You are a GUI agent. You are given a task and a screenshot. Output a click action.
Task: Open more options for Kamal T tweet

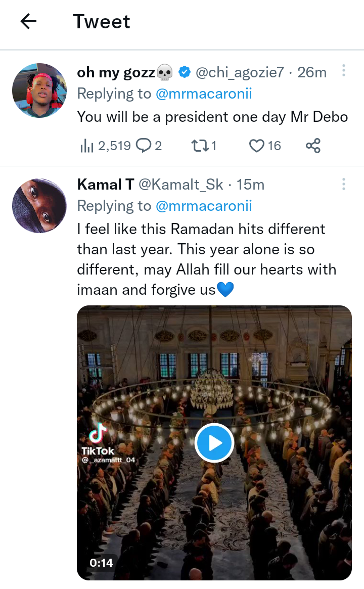[343, 184]
